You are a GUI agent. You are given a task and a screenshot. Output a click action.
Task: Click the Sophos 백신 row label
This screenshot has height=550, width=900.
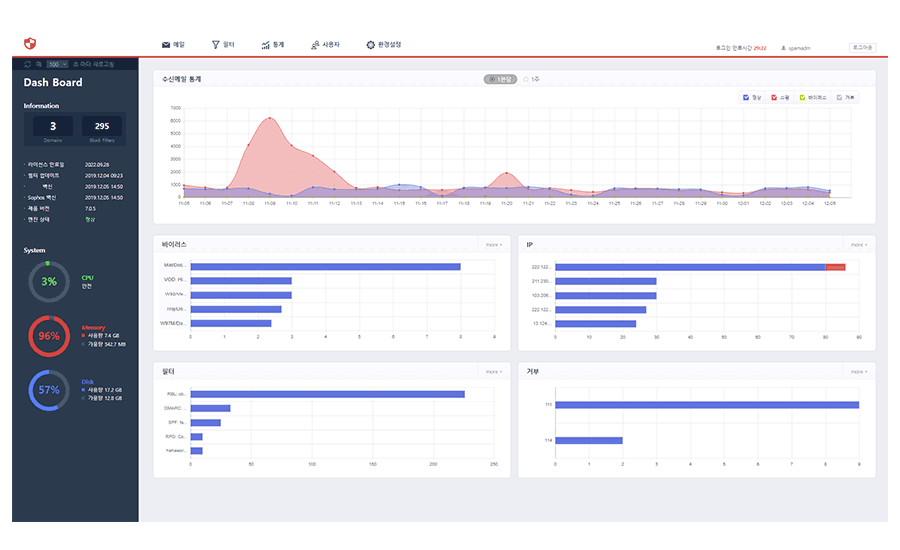(42, 197)
